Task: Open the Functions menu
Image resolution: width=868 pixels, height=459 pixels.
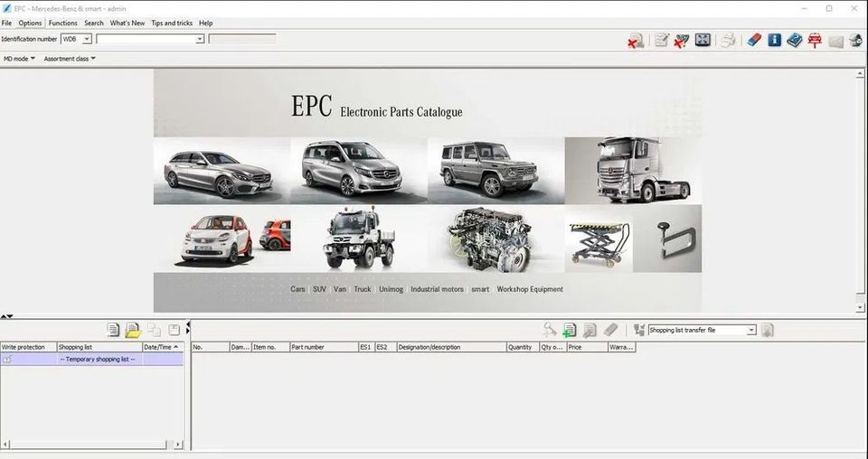Action: pos(62,23)
